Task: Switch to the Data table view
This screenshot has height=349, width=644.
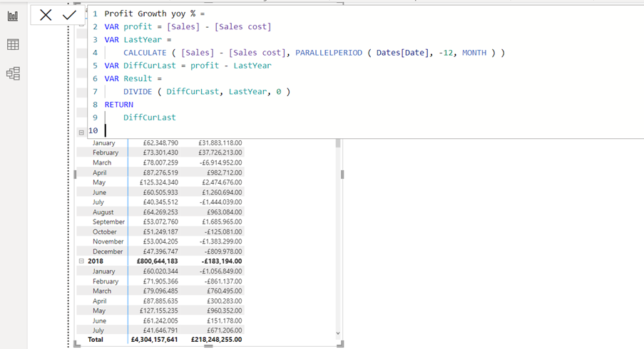Action: (13, 44)
